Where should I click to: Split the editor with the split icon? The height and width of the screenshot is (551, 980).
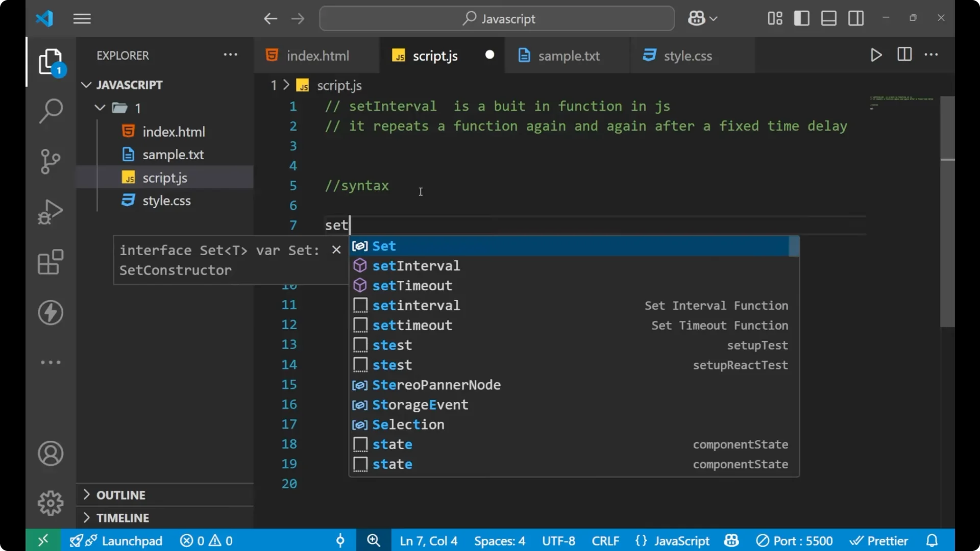coord(904,55)
